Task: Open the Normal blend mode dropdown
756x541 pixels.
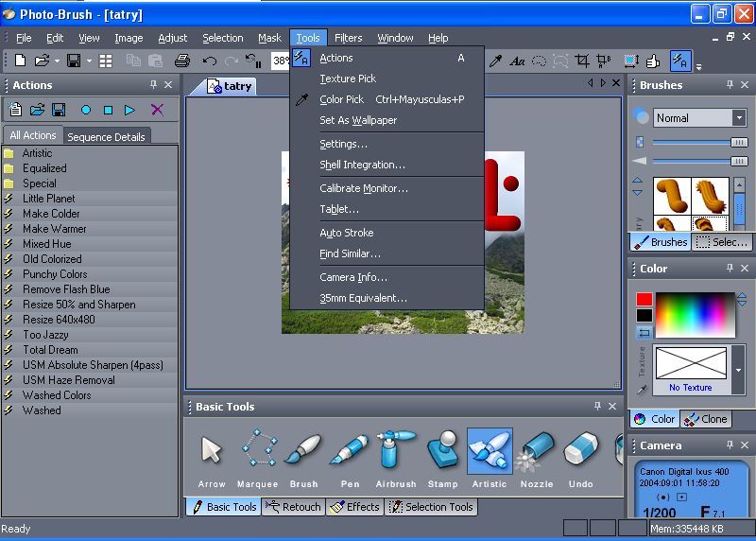Action: pyautogui.click(x=739, y=118)
